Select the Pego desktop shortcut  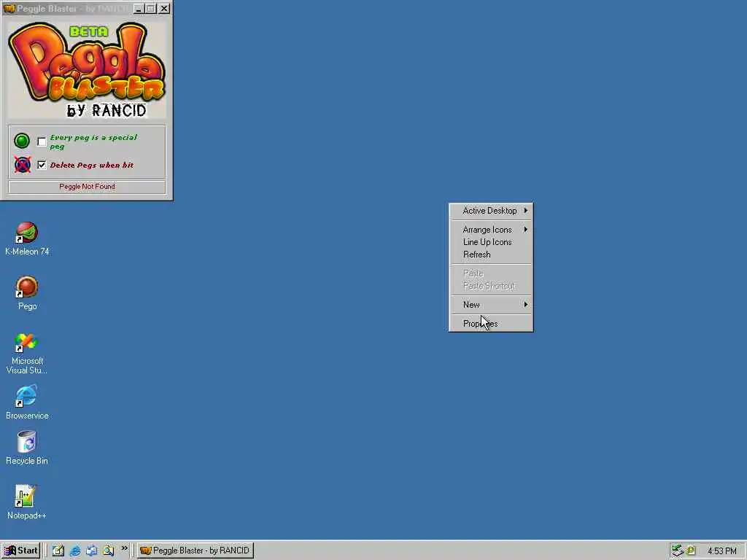[x=27, y=293]
